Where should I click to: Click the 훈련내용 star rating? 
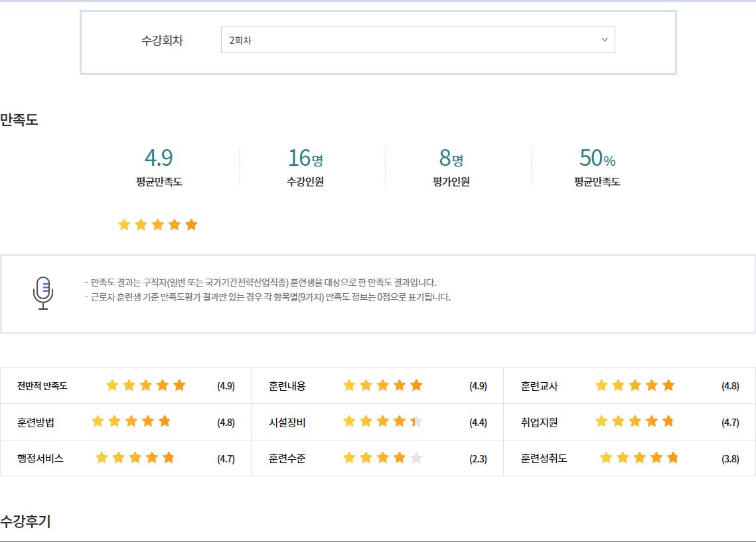coord(382,385)
